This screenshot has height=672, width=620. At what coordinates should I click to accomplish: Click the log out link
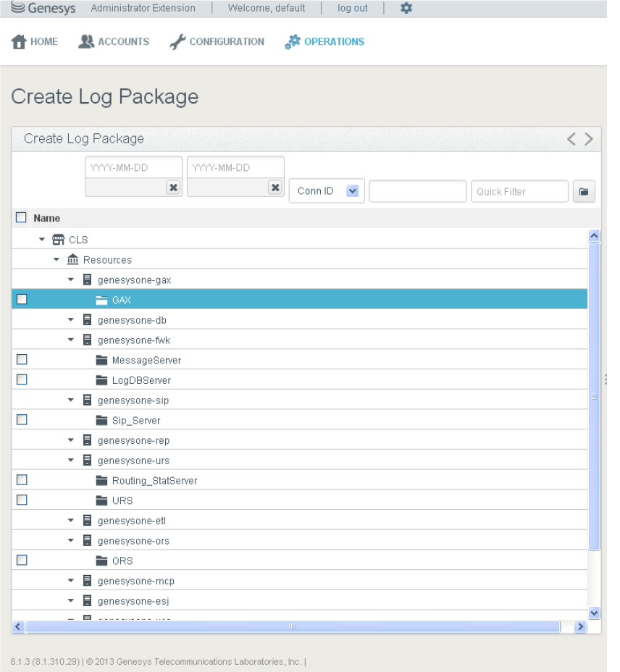click(353, 9)
